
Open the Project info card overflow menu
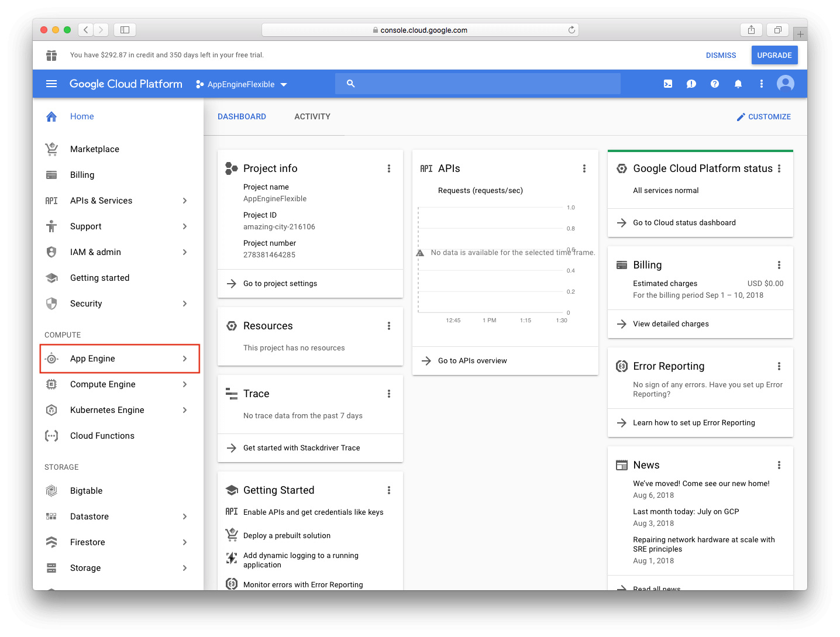pos(389,168)
